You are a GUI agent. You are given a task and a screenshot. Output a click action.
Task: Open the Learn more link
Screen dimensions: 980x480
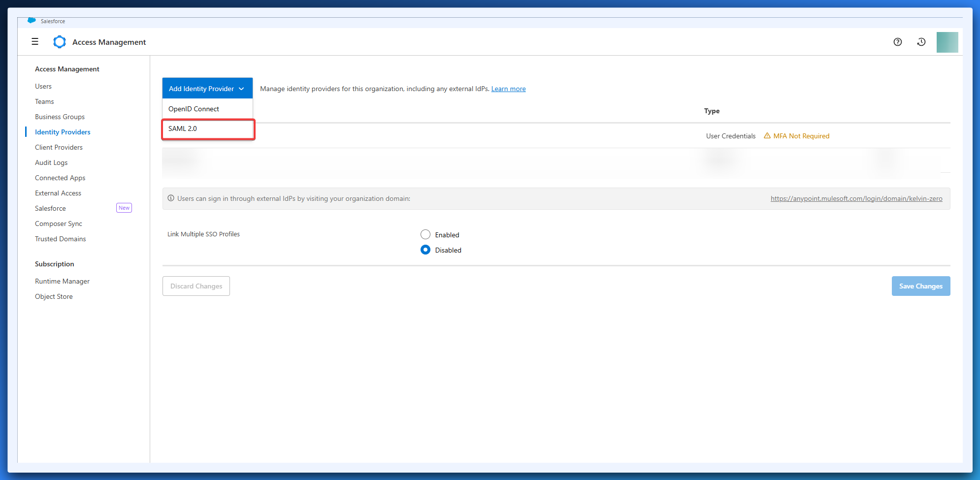tap(508, 89)
